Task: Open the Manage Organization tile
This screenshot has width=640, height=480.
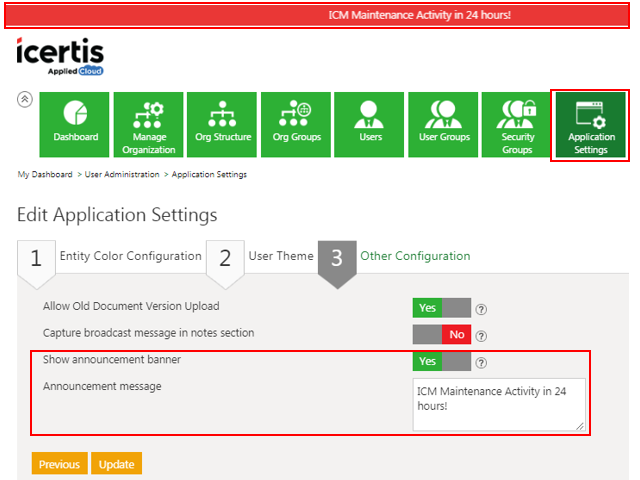Action: [149, 125]
